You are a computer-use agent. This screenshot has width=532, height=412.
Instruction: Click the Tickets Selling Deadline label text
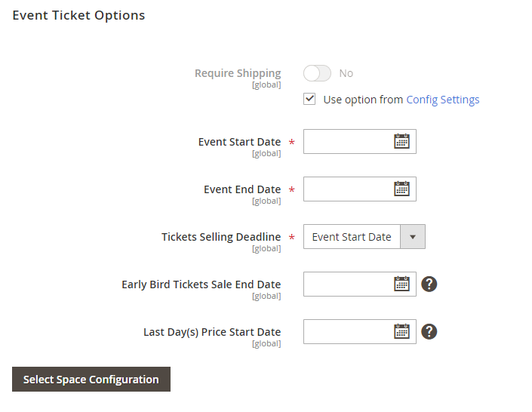click(x=220, y=237)
